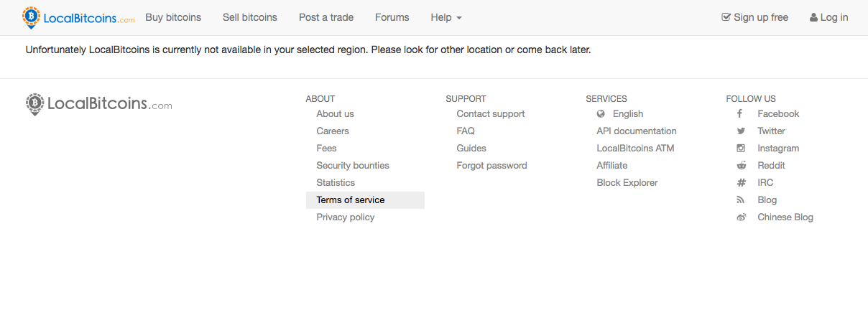The width and height of the screenshot is (868, 310).
Task: Click the Blog RSS feed icon
Action: coord(741,200)
